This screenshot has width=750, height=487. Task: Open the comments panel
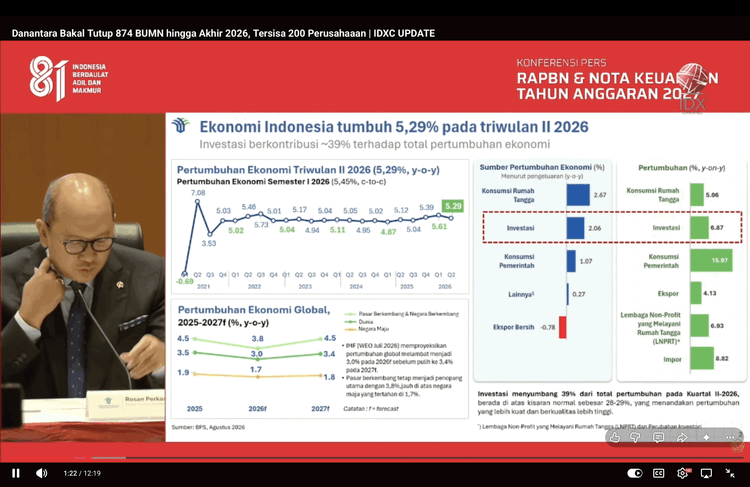659,437
